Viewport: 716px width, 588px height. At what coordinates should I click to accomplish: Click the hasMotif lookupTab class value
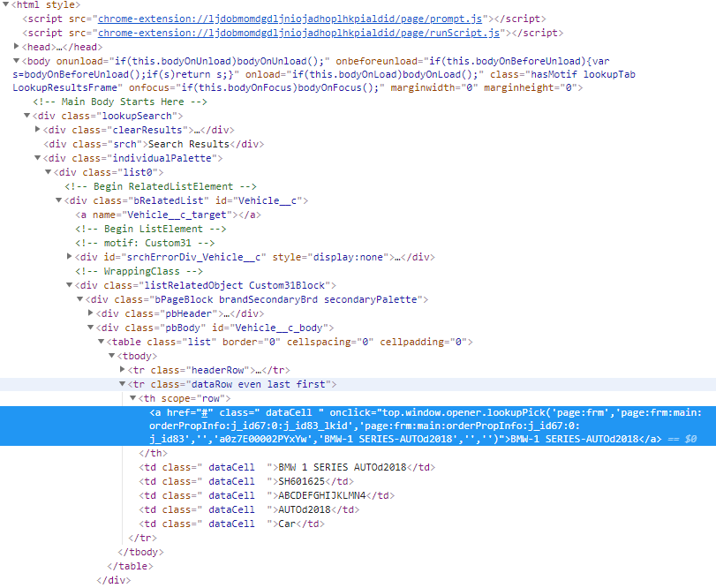tap(583, 74)
